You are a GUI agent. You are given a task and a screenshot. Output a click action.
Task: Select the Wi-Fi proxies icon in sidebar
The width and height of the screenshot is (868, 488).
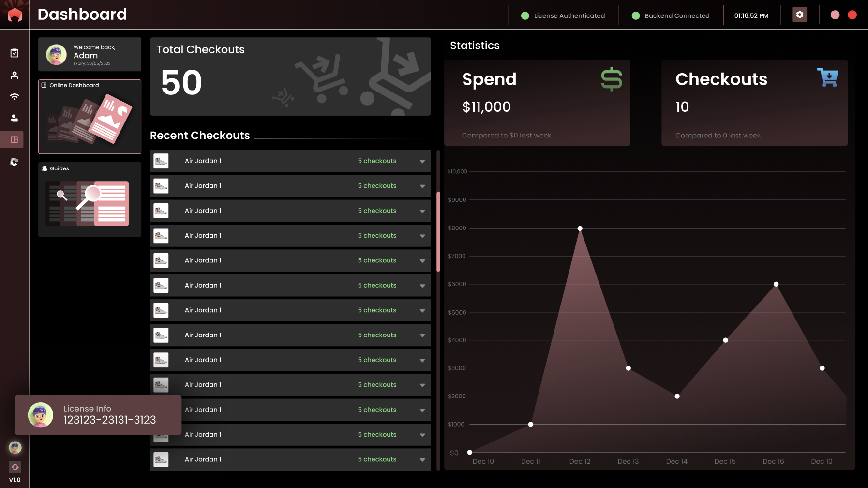(15, 97)
